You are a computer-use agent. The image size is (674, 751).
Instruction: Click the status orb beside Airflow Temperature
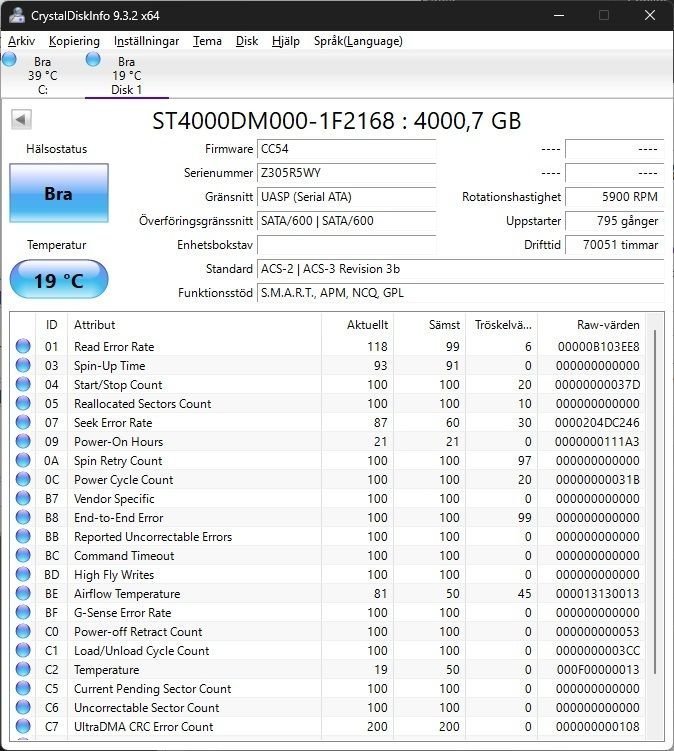tap(23, 594)
